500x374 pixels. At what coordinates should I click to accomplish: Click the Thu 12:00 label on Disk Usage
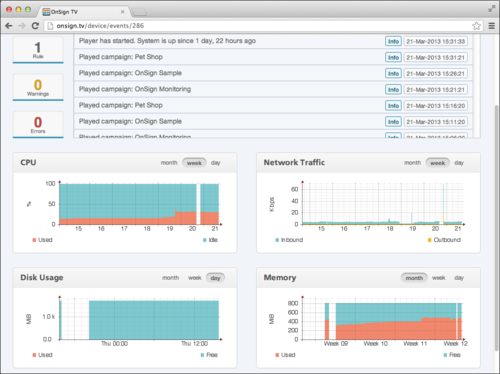pos(195,344)
